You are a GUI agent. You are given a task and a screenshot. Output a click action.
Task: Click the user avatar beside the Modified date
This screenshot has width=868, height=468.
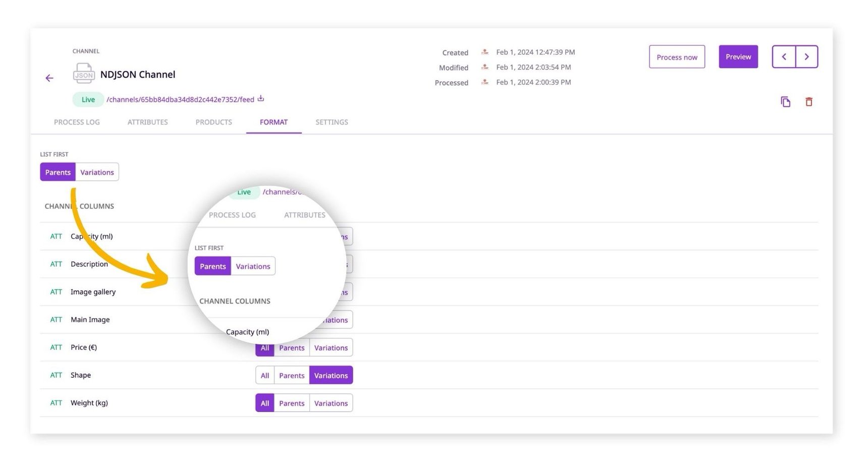pyautogui.click(x=484, y=67)
